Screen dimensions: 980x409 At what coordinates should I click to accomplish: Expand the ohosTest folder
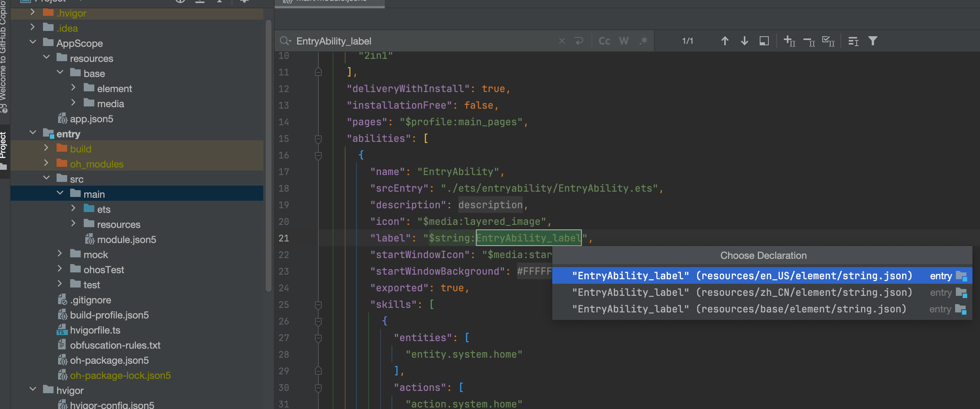(x=60, y=269)
